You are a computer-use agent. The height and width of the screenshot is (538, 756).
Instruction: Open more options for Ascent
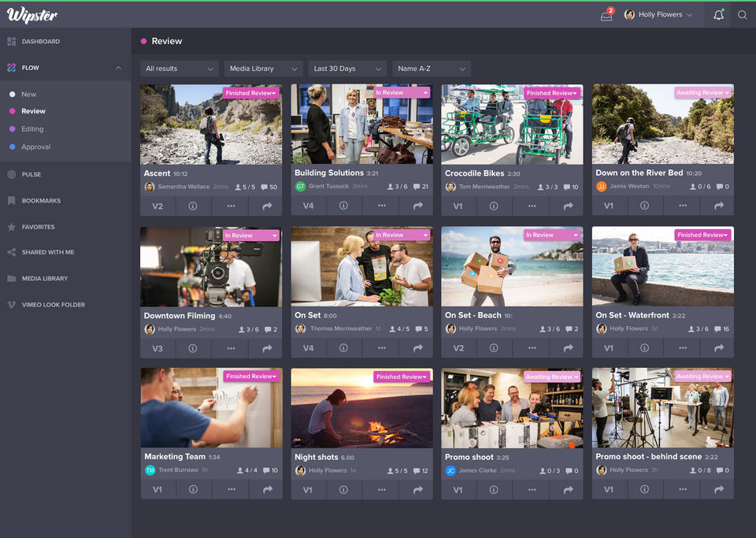pos(231,206)
